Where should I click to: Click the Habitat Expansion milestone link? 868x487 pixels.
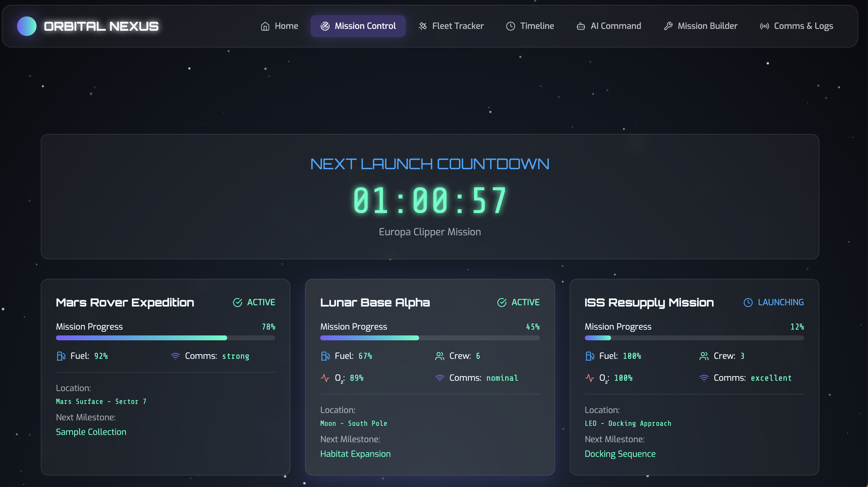(355, 454)
